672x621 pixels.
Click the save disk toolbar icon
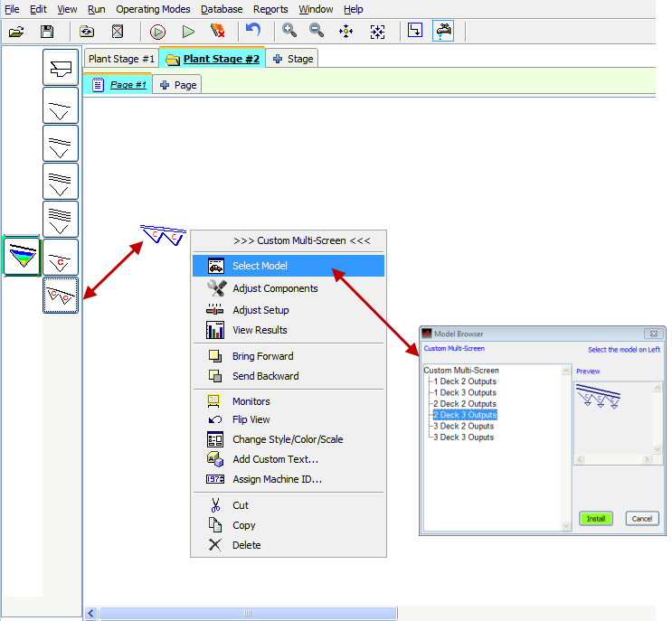(47, 31)
